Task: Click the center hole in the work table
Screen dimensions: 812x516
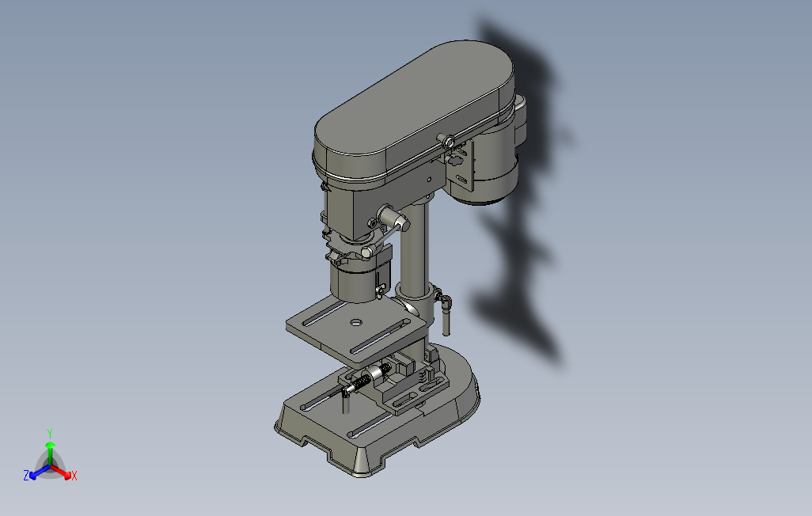Action: coord(356,322)
